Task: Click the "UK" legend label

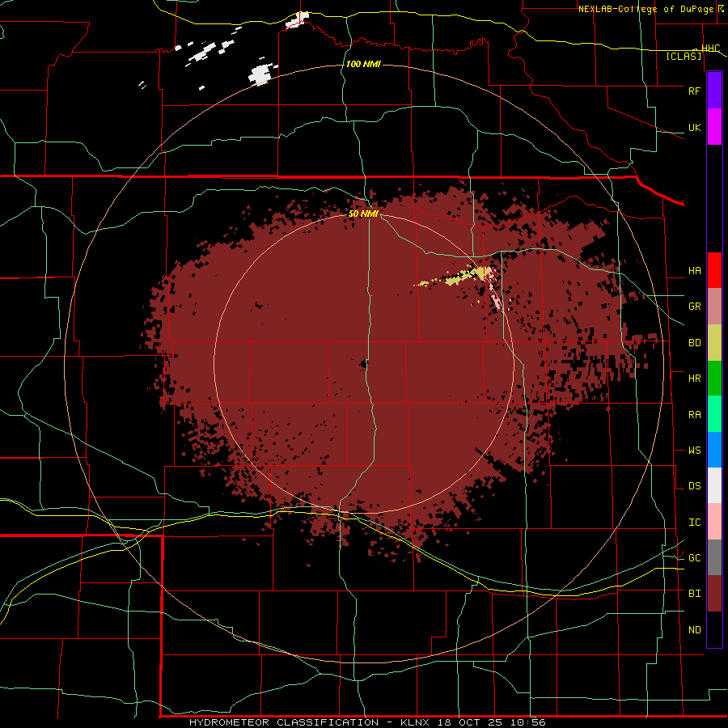Action: point(694,128)
